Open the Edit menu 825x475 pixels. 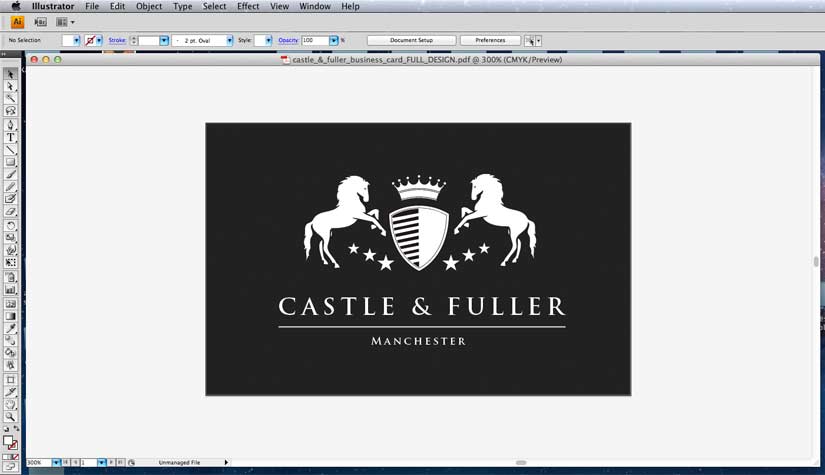(117, 6)
